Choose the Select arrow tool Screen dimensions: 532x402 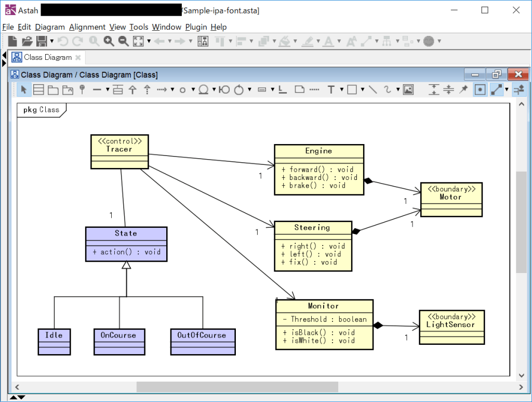coord(23,89)
